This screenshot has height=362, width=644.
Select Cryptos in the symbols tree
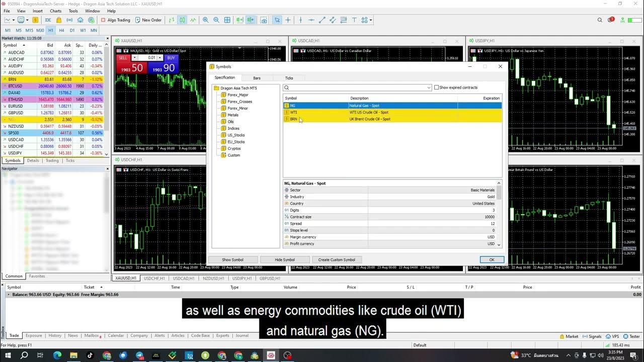coord(234,148)
